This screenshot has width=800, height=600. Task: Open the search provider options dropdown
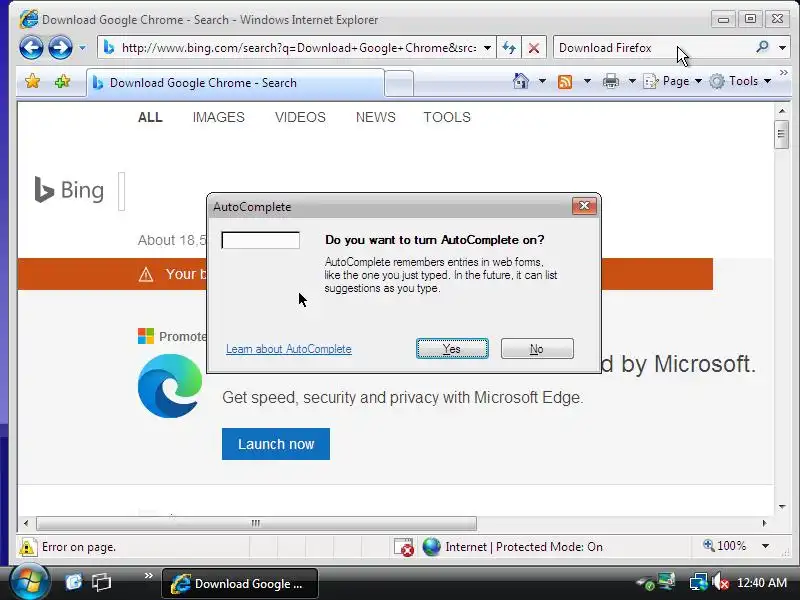pyautogui.click(x=782, y=48)
